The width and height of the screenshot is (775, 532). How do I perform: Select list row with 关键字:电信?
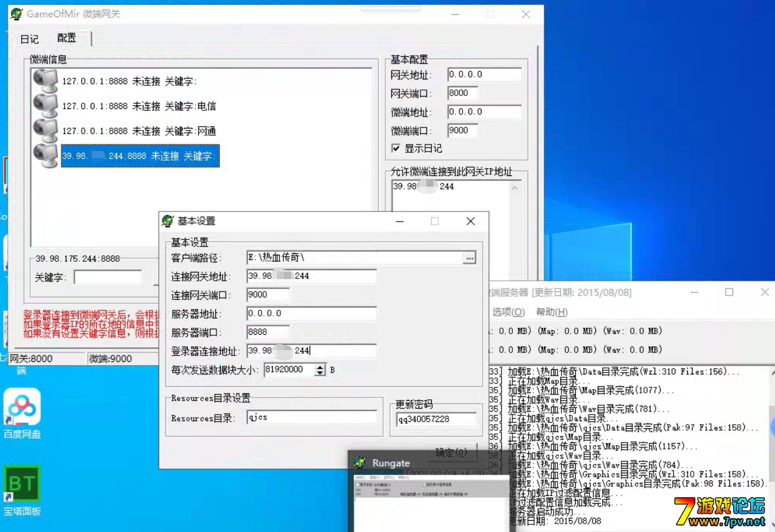click(x=139, y=106)
